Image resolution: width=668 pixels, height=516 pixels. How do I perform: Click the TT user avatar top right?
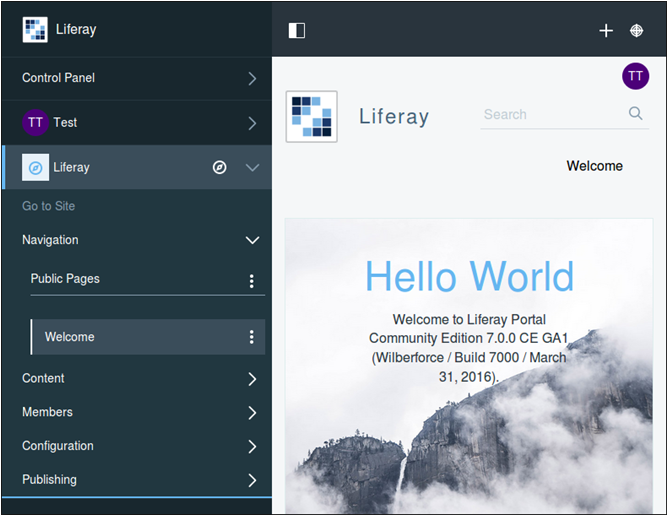[635, 76]
